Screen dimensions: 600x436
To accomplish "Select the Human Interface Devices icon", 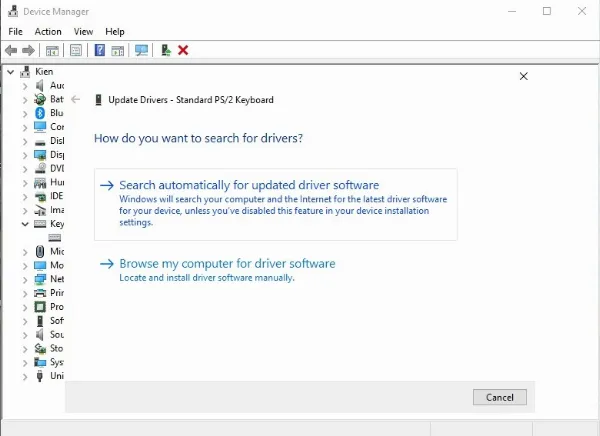I will click(x=40, y=183).
